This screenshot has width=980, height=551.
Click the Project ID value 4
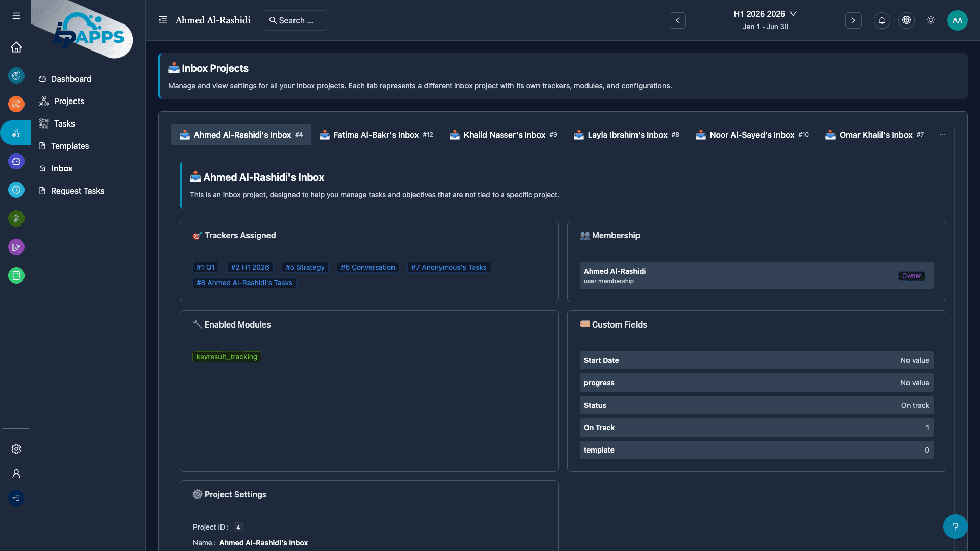pos(238,528)
